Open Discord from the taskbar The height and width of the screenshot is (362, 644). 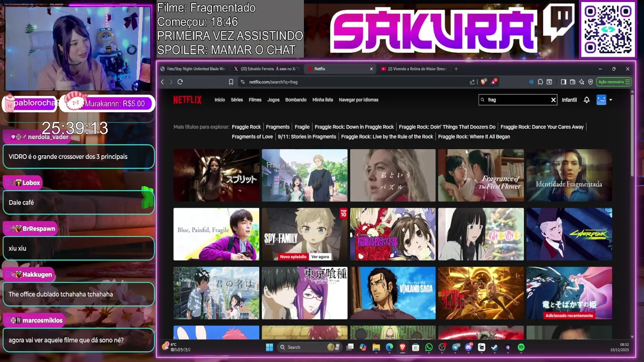469,347
